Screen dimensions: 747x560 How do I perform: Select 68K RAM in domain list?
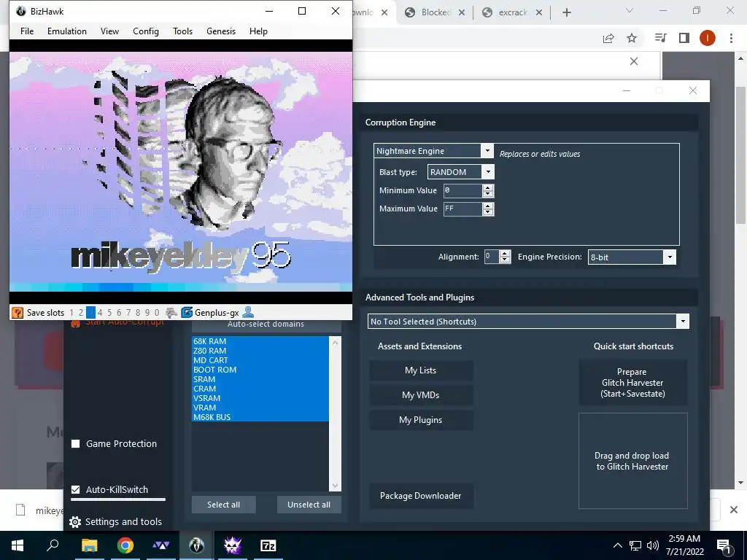pyautogui.click(x=260, y=341)
